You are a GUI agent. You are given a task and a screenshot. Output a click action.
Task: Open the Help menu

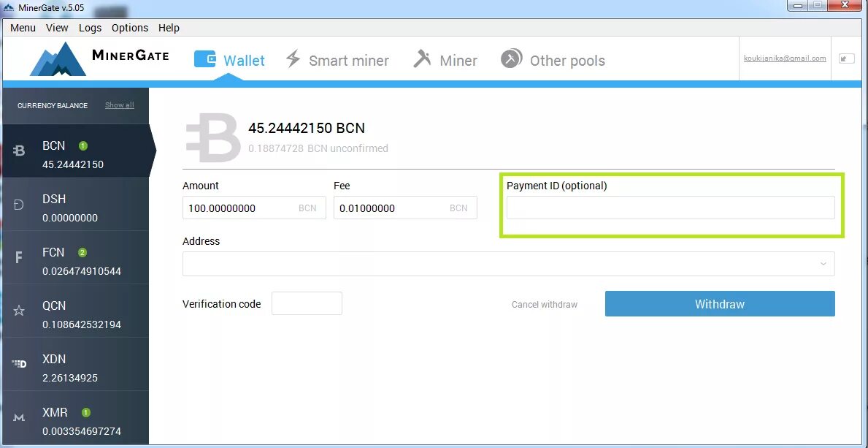click(169, 28)
